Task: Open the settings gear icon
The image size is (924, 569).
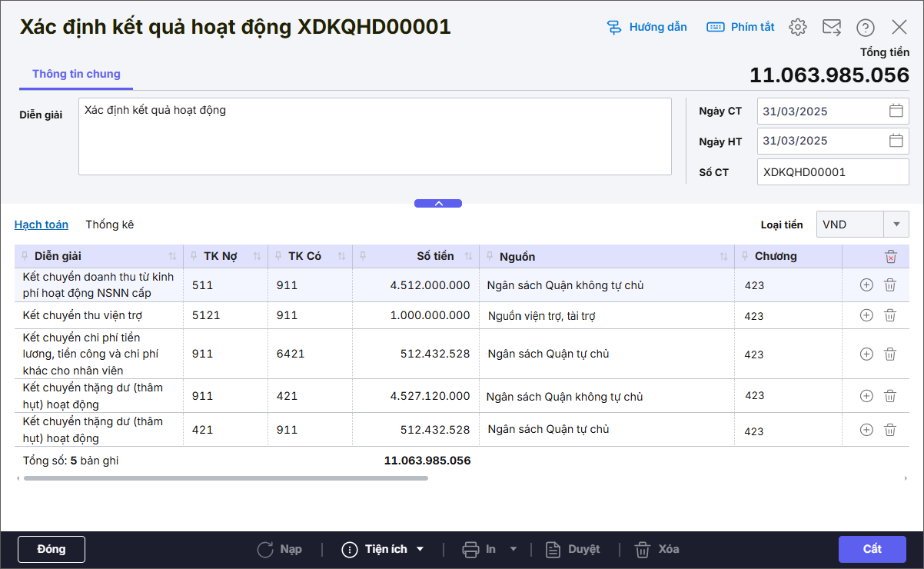Action: 798,27
